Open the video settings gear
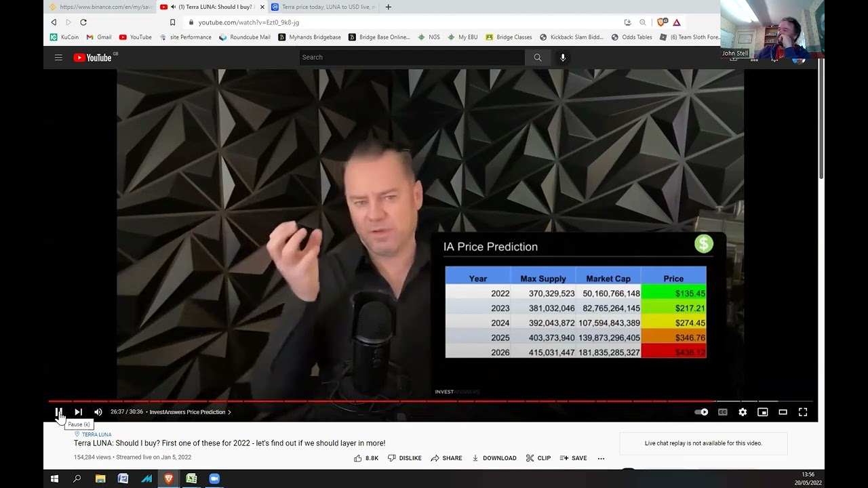 click(743, 411)
